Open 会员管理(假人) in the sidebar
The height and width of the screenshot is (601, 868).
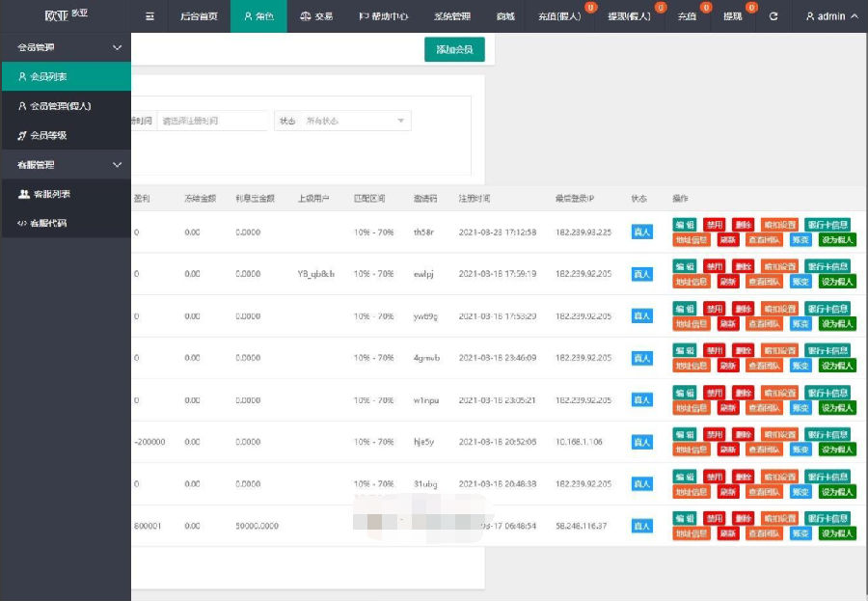click(x=58, y=106)
